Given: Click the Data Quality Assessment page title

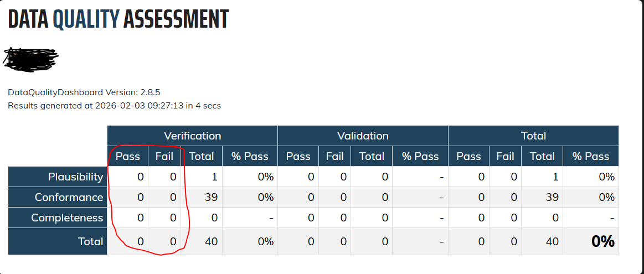Looking at the screenshot, I should 118,19.
